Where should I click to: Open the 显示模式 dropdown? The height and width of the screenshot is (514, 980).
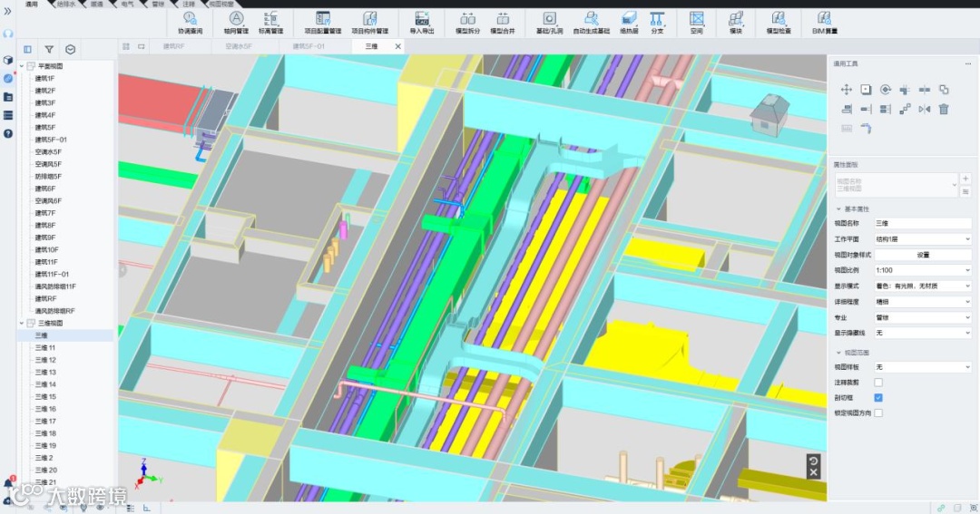922,286
